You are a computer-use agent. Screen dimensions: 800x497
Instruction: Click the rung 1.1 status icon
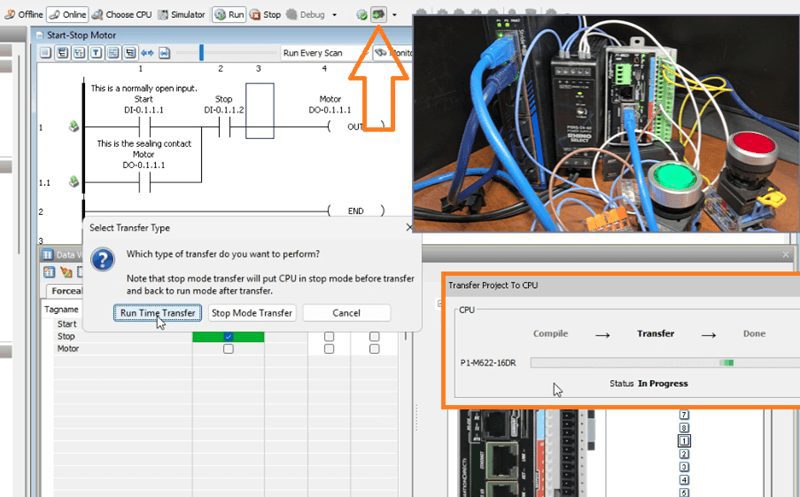tap(73, 182)
